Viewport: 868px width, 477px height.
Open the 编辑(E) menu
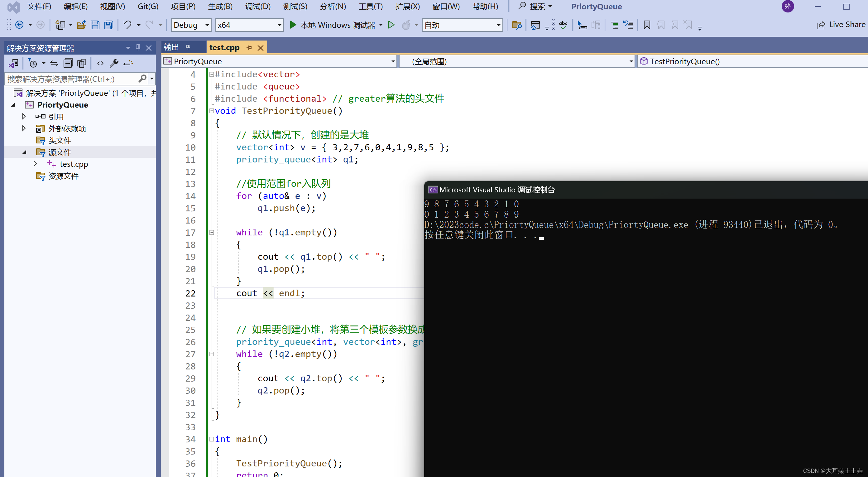click(x=75, y=7)
